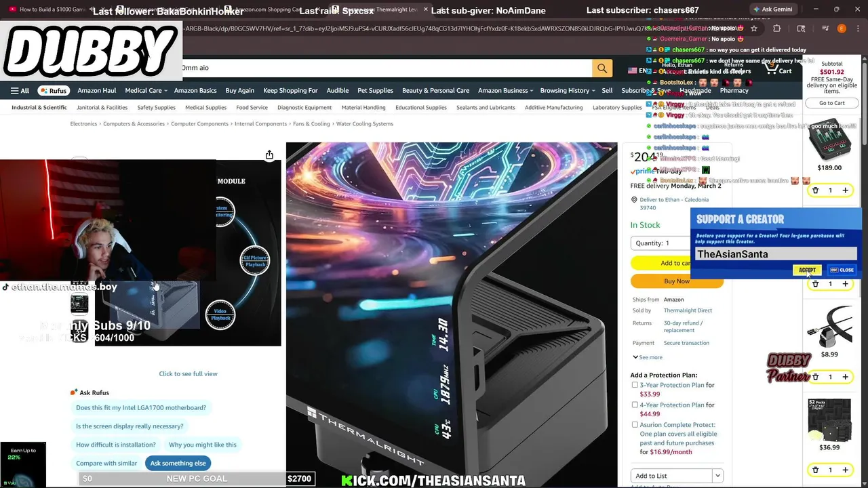Open the Buy Again nav item

[x=240, y=91]
